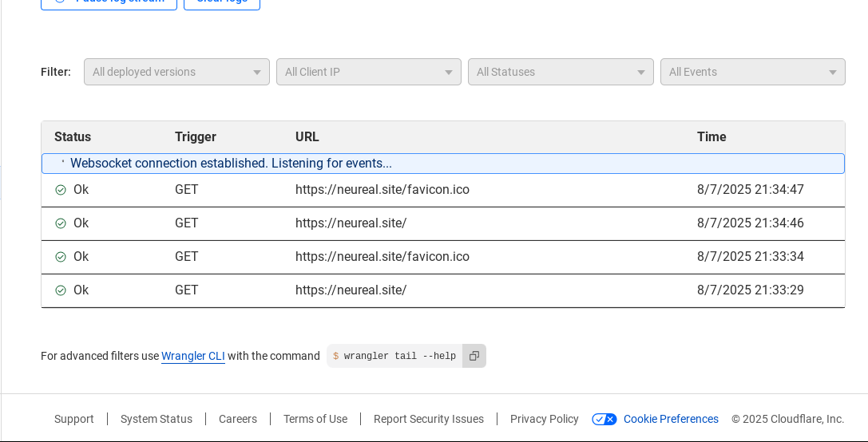Click the Ok check icon for the 21:34:47 request
Image resolution: width=868 pixels, height=442 pixels.
tap(61, 190)
